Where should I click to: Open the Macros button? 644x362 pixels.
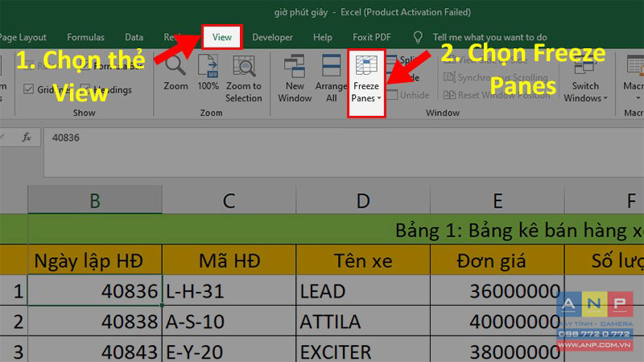[x=634, y=79]
